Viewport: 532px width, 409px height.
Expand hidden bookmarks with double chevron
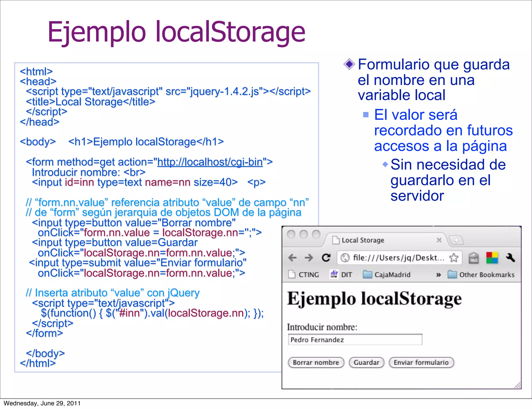point(438,275)
